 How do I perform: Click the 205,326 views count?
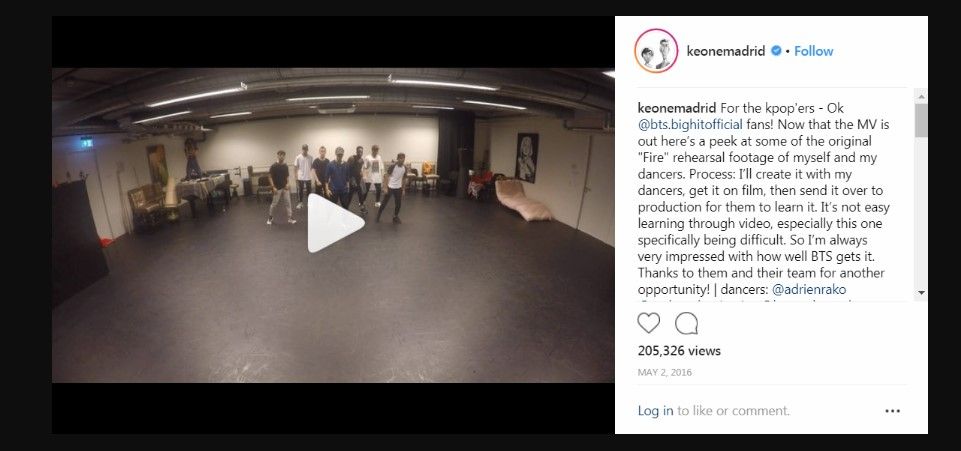(x=679, y=351)
